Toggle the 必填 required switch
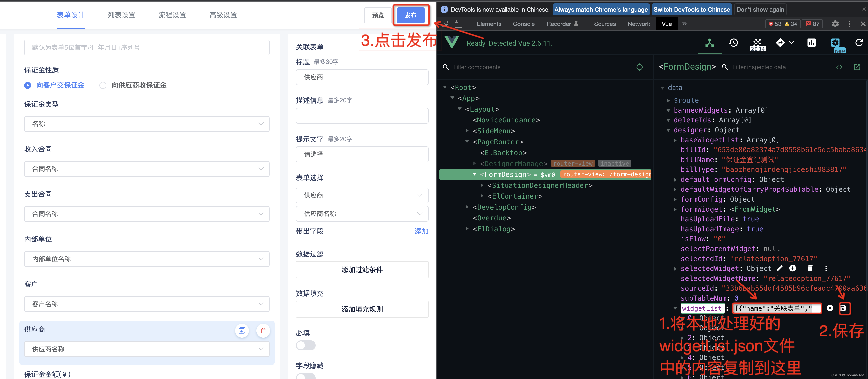The width and height of the screenshot is (868, 379). 306,345
